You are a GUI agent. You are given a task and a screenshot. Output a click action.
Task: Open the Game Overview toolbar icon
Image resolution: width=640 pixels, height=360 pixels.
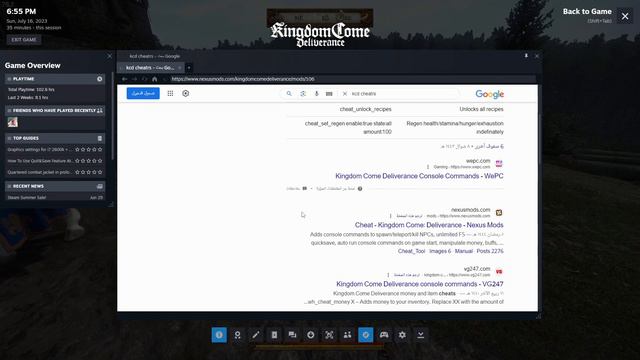[x=219, y=335]
